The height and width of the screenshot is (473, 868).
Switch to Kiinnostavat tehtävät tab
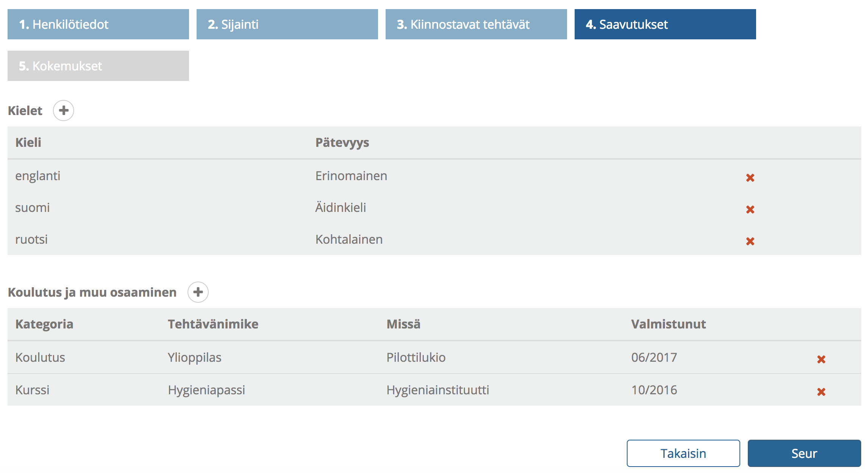pyautogui.click(x=476, y=24)
